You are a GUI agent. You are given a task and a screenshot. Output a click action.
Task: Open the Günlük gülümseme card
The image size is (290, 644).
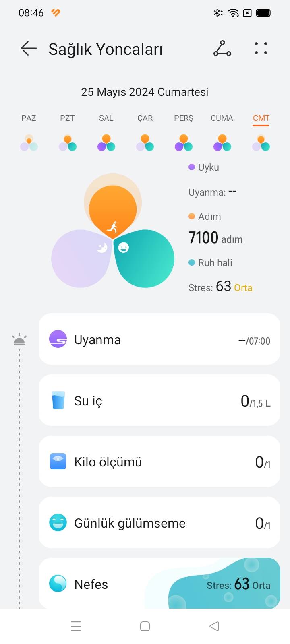click(x=159, y=522)
